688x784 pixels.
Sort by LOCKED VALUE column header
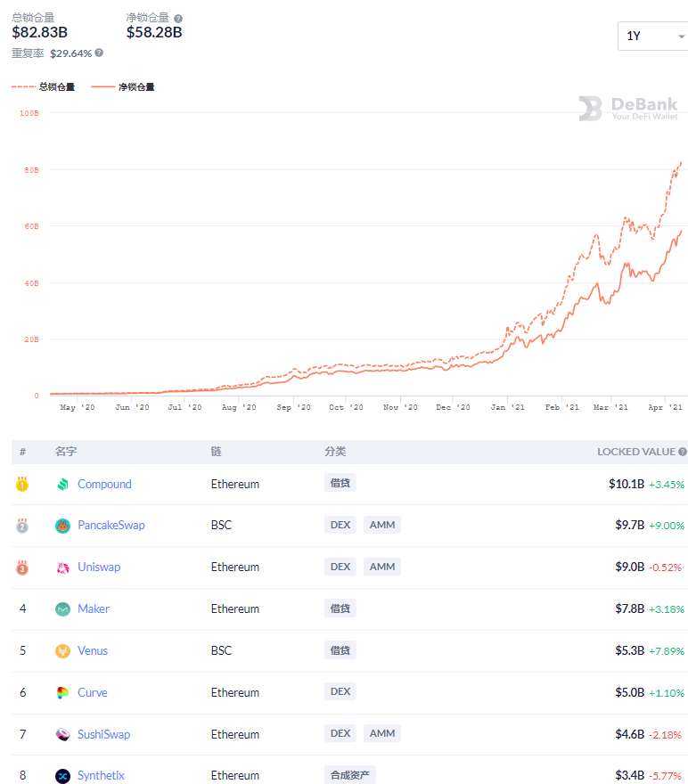click(x=636, y=452)
